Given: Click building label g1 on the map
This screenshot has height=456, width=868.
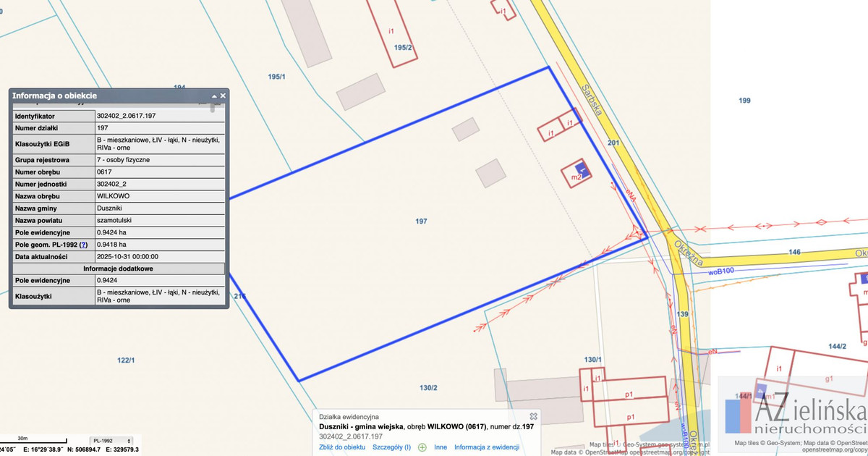Looking at the screenshot, I should [x=830, y=379].
